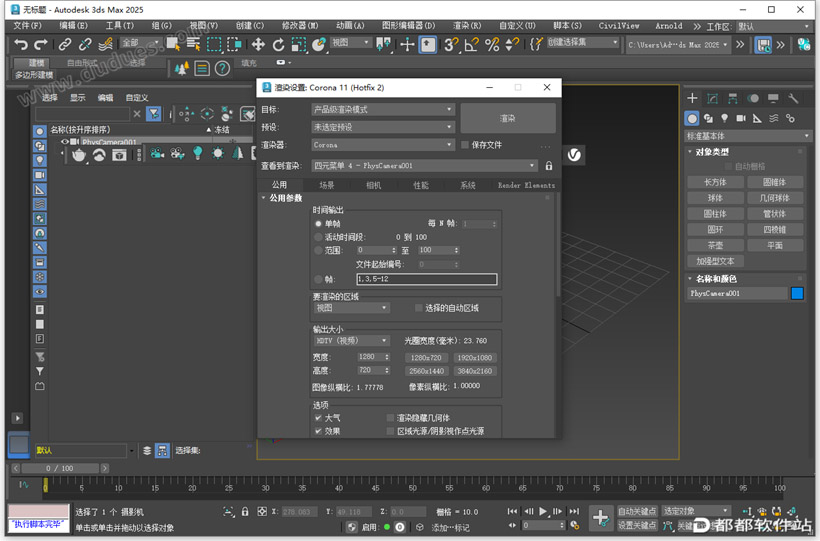Select the 帧 frames radio button
Image resolution: width=820 pixels, height=541 pixels.
coord(318,279)
